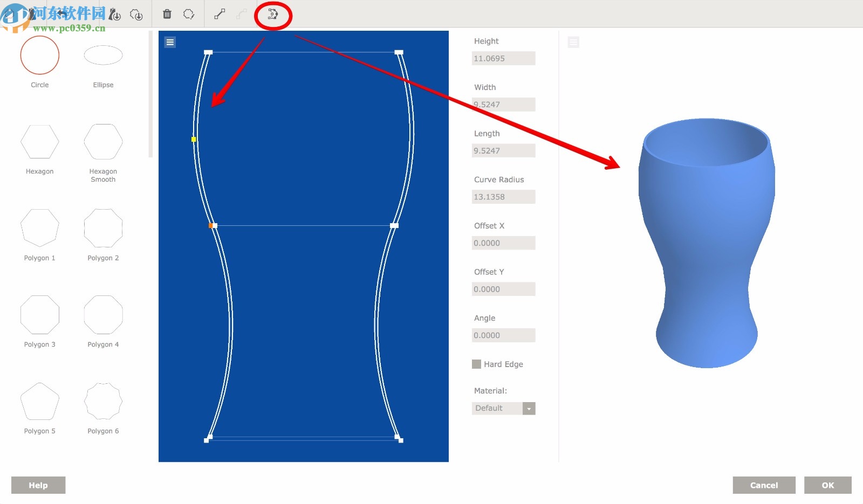This screenshot has height=504, width=863.
Task: Click the import profile icon with download arrow
Action: tap(115, 15)
